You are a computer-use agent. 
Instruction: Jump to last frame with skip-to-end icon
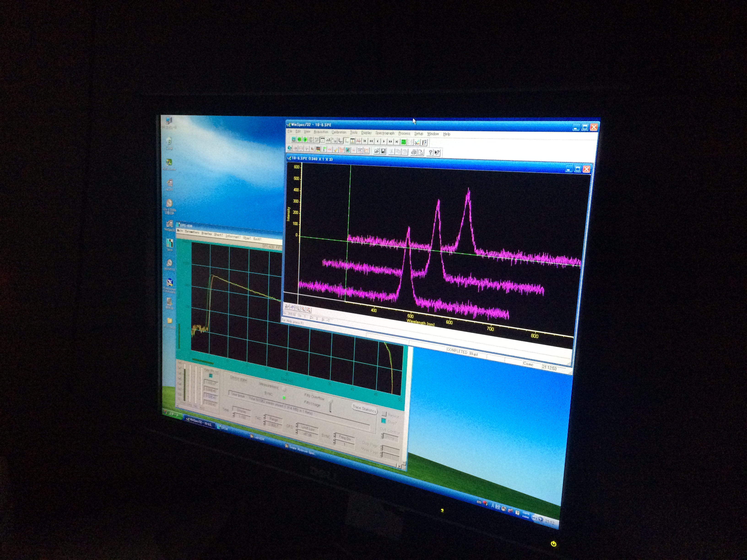397,142
